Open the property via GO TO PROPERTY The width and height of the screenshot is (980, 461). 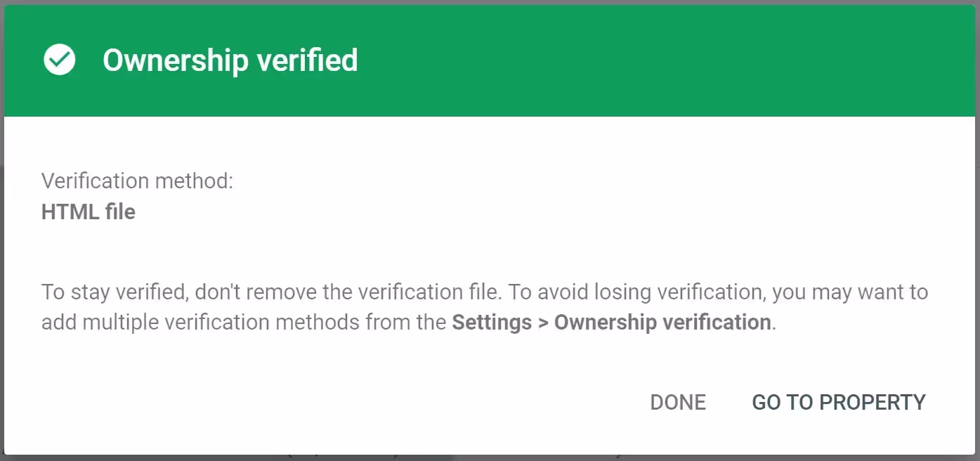click(839, 402)
